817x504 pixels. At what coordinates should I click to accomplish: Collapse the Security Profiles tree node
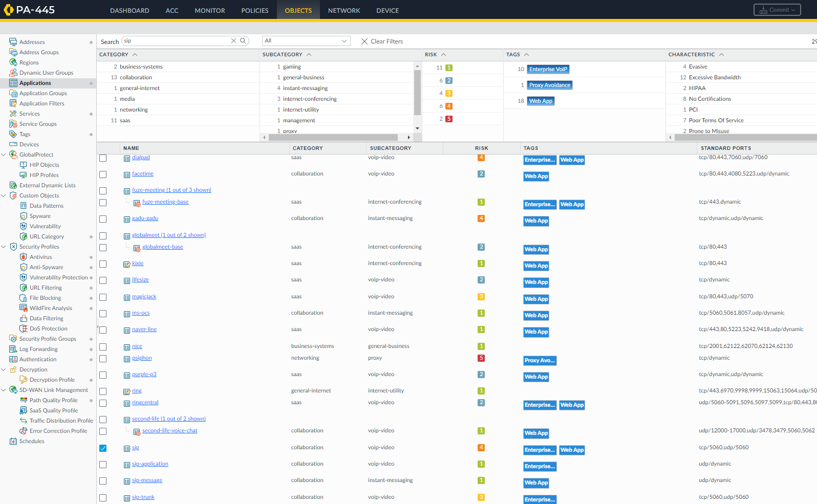coord(4,247)
